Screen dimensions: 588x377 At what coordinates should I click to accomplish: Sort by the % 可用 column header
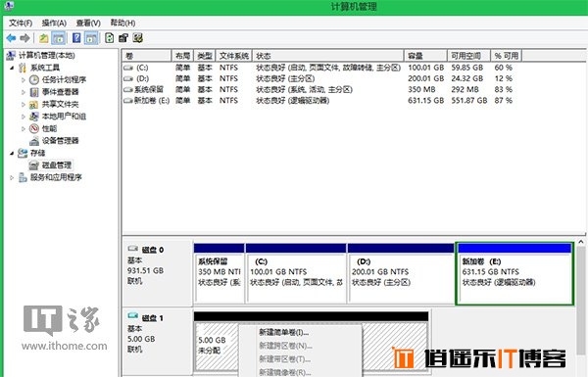coord(507,56)
